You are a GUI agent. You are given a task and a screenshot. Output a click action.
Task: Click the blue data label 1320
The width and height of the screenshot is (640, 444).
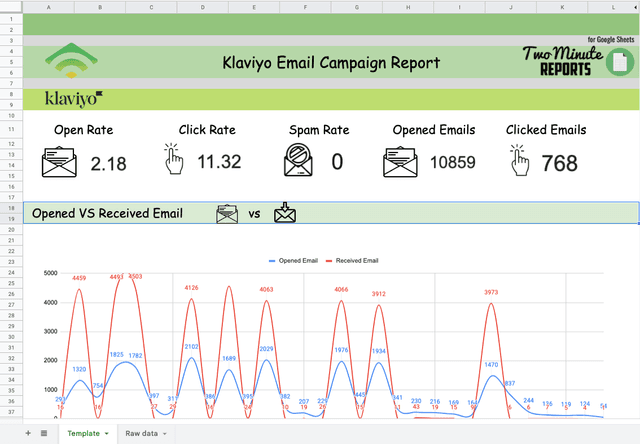pyautogui.click(x=79, y=369)
